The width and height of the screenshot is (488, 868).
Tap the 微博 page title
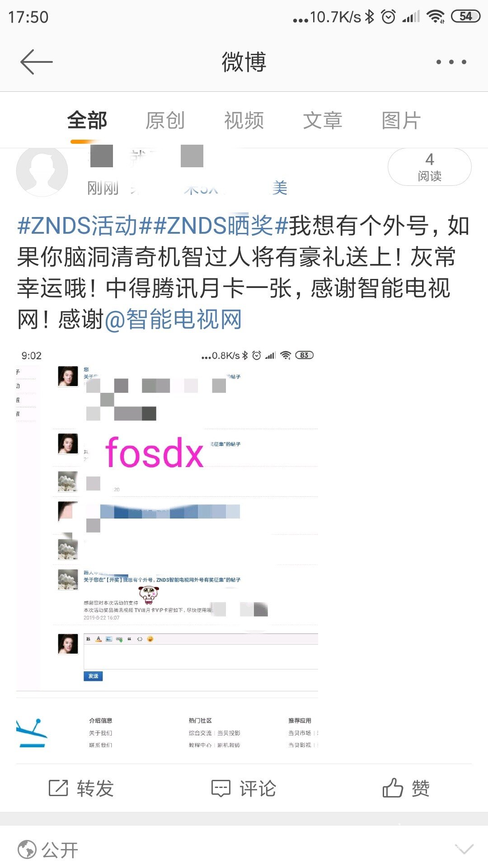click(244, 62)
